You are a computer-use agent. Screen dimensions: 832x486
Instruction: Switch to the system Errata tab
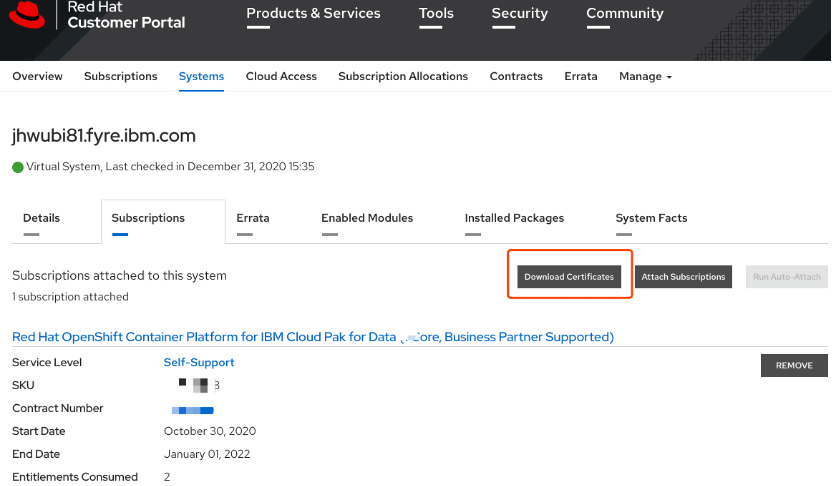(253, 218)
